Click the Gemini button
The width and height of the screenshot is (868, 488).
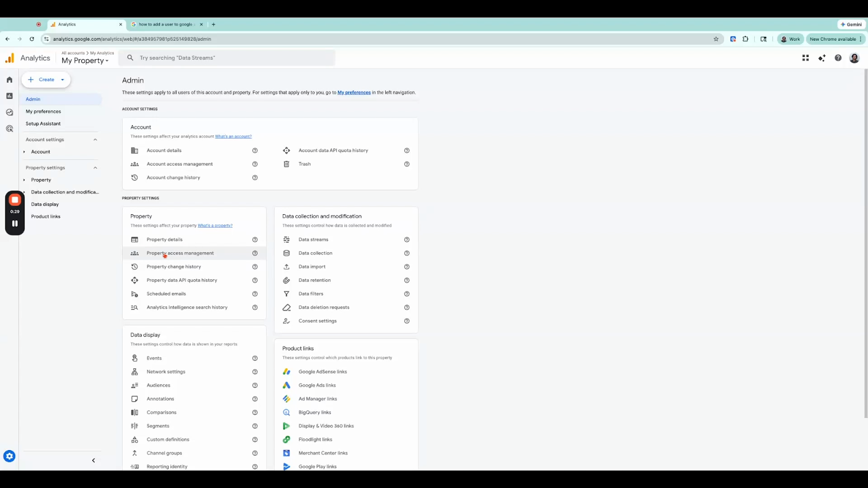coord(851,24)
